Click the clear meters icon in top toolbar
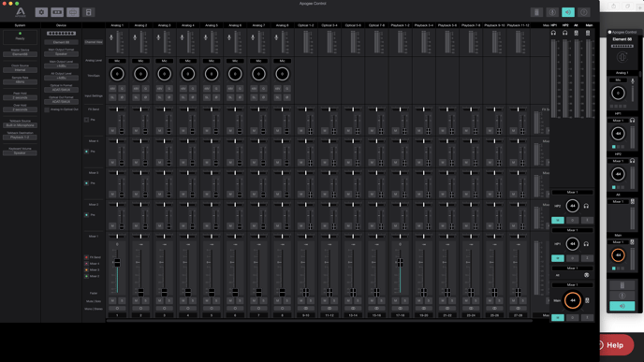The image size is (644, 362). click(536, 12)
